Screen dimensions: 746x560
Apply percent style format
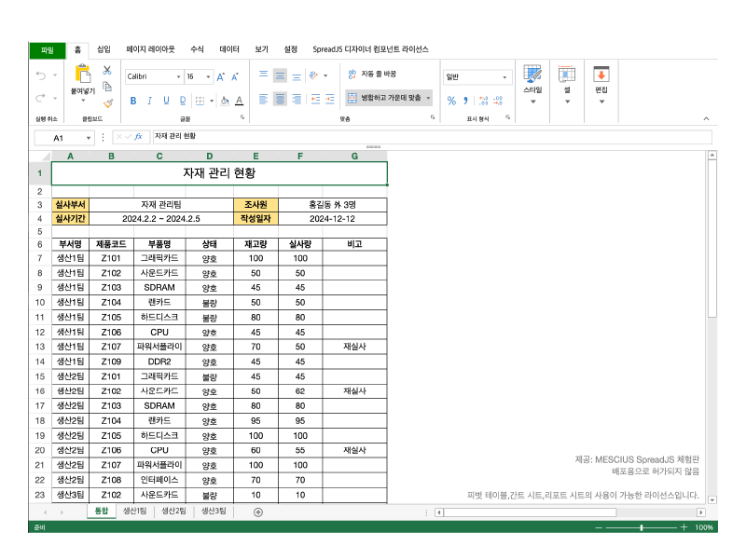[451, 101]
